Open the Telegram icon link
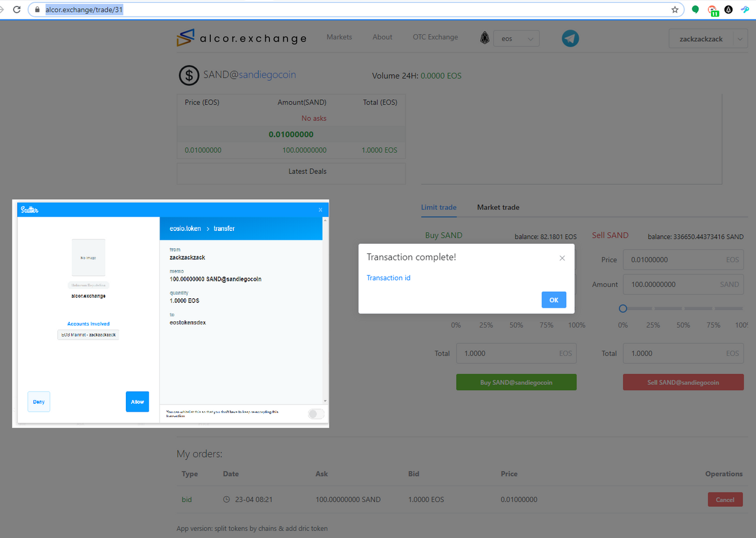The image size is (756, 538). coord(570,38)
